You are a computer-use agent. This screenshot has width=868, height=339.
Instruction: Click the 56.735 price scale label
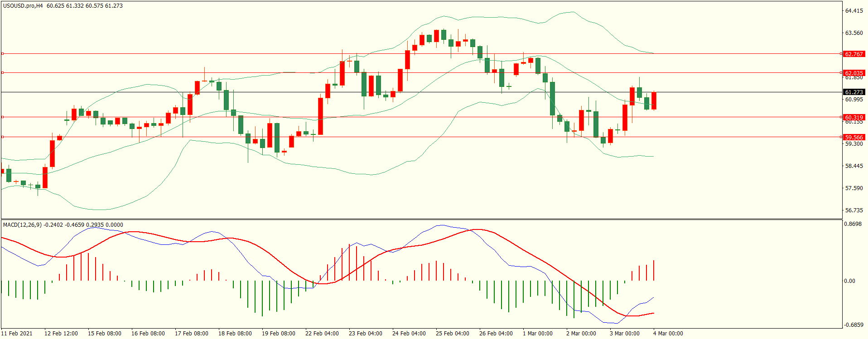coord(854,210)
